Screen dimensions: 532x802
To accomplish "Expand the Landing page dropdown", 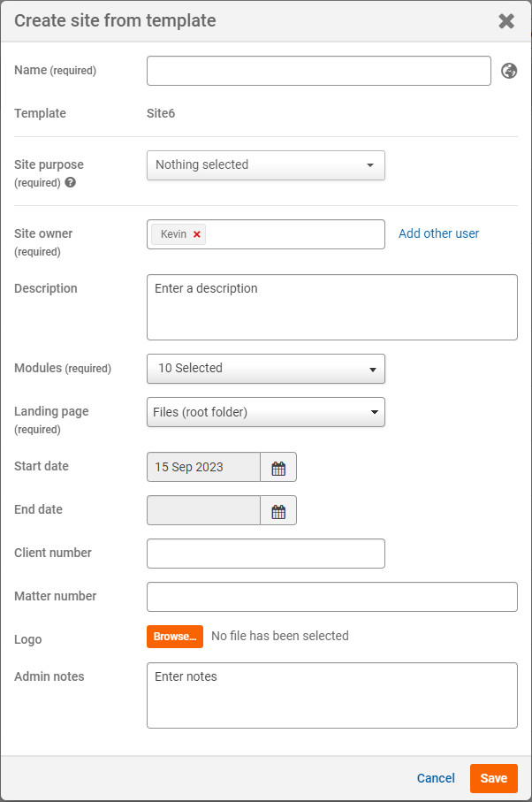I will click(265, 412).
